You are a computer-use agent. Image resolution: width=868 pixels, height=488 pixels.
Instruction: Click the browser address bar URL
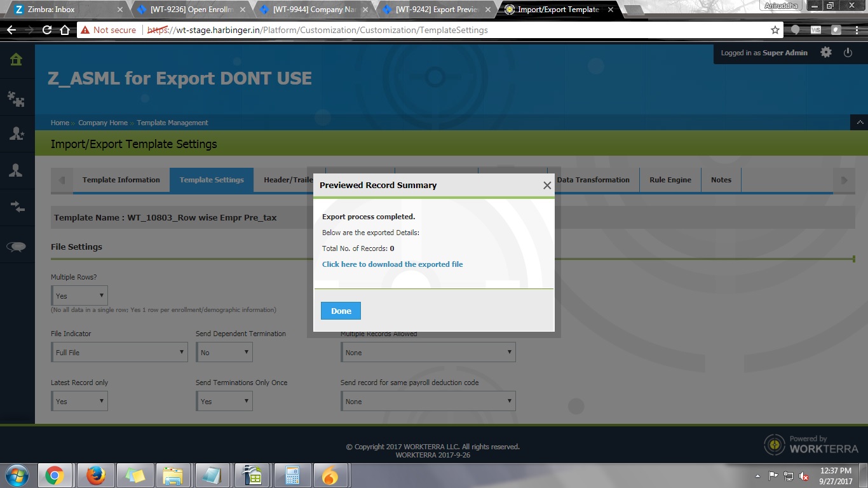[318, 30]
